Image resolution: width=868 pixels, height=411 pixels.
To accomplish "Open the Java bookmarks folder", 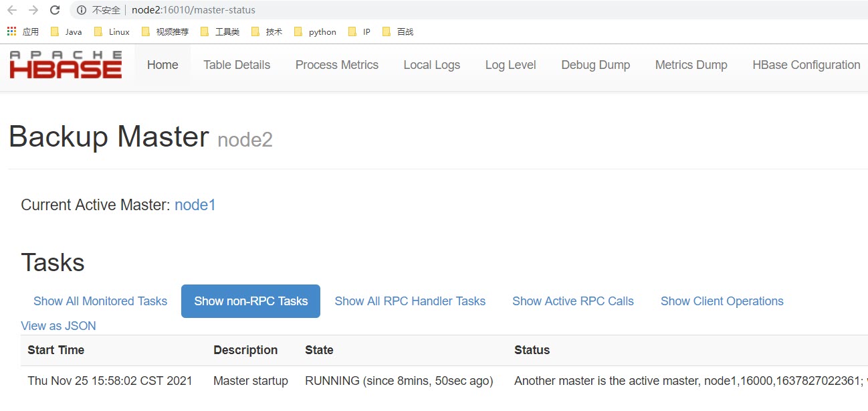I will pos(66,31).
